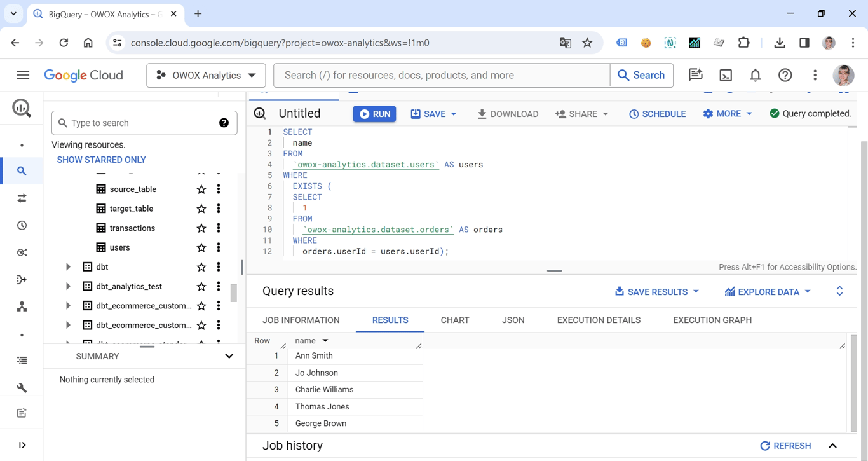The width and height of the screenshot is (868, 461).
Task: Open actions menu for users table
Action: point(219,247)
